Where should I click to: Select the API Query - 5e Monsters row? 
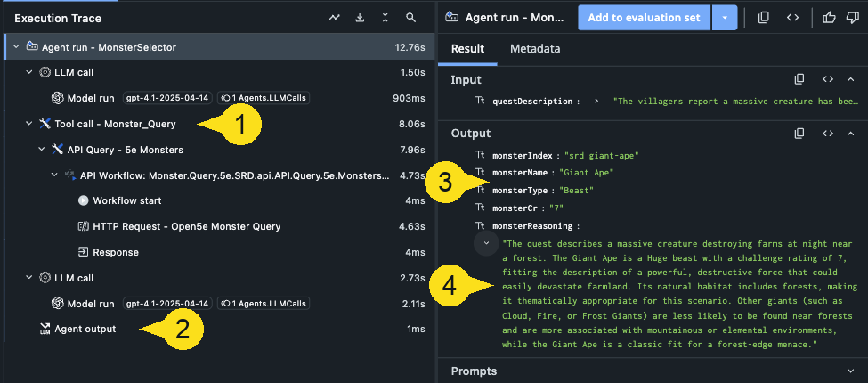tap(217, 150)
